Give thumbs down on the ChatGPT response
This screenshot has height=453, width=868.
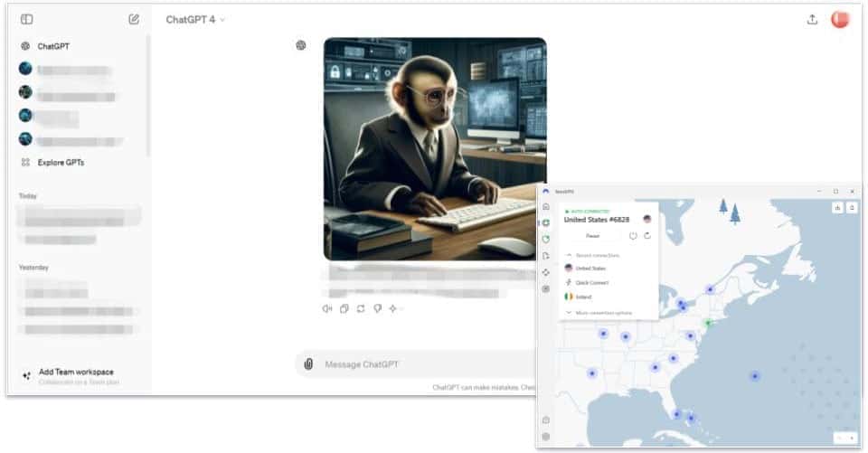[378, 308]
